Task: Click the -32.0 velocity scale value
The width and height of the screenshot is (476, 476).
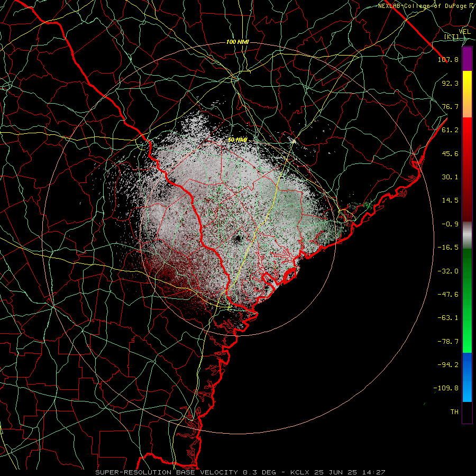Action: click(448, 271)
